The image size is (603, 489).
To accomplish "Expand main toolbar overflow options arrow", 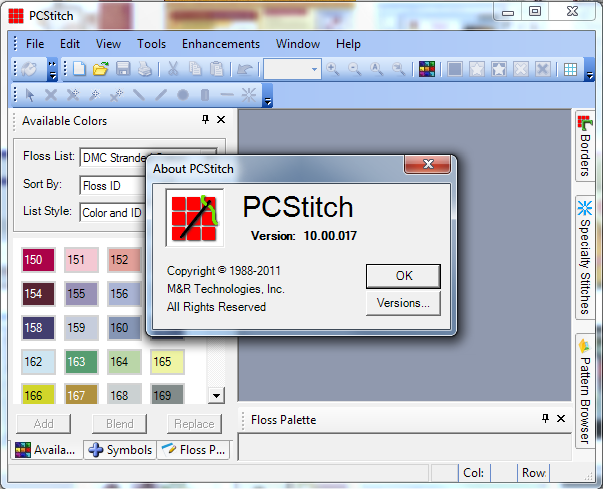I will tap(590, 70).
